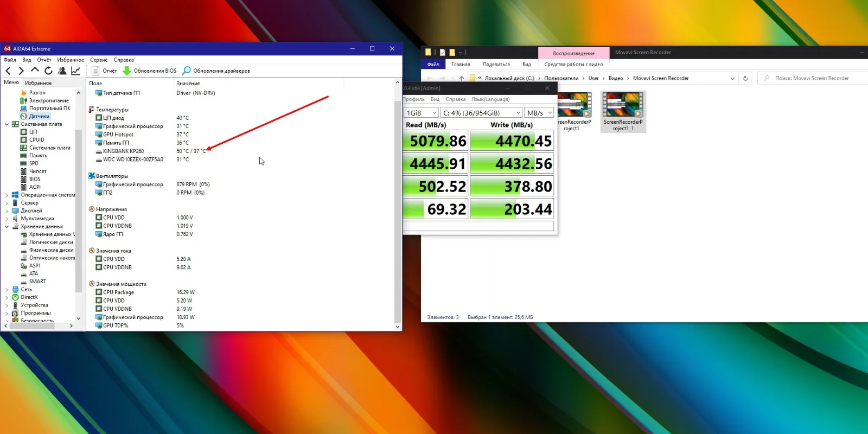Open the graph chart icon in AIDA64 toolbar
The image size is (868, 434).
[76, 71]
